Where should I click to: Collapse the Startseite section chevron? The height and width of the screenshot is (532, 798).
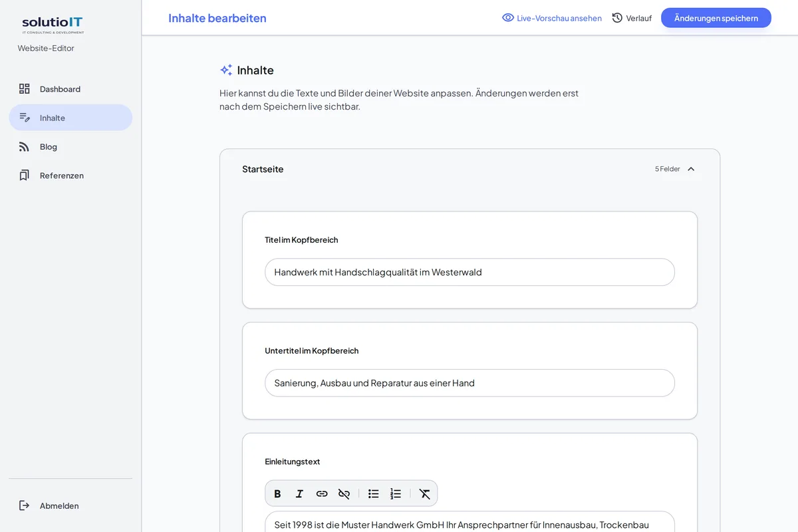coord(691,169)
